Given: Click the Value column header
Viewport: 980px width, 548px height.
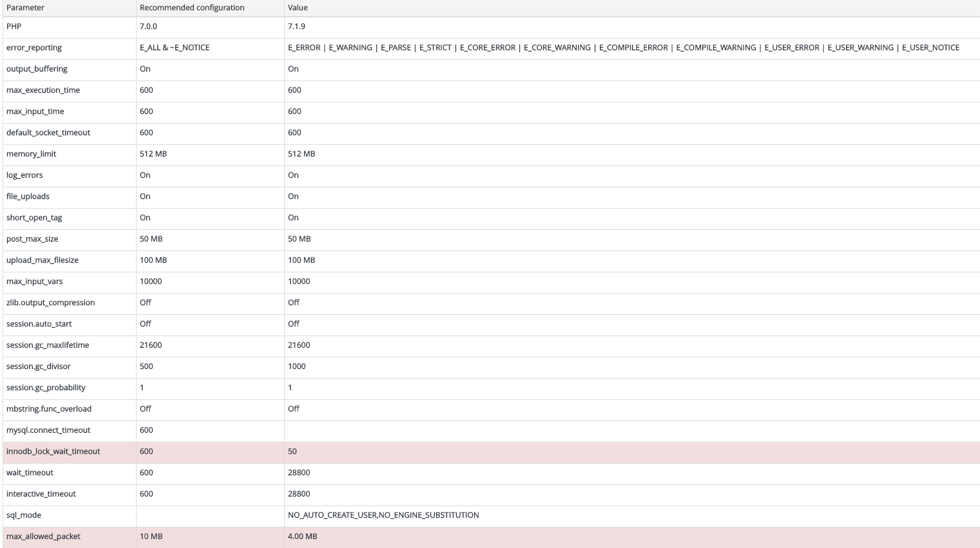Looking at the screenshot, I should 298,8.
